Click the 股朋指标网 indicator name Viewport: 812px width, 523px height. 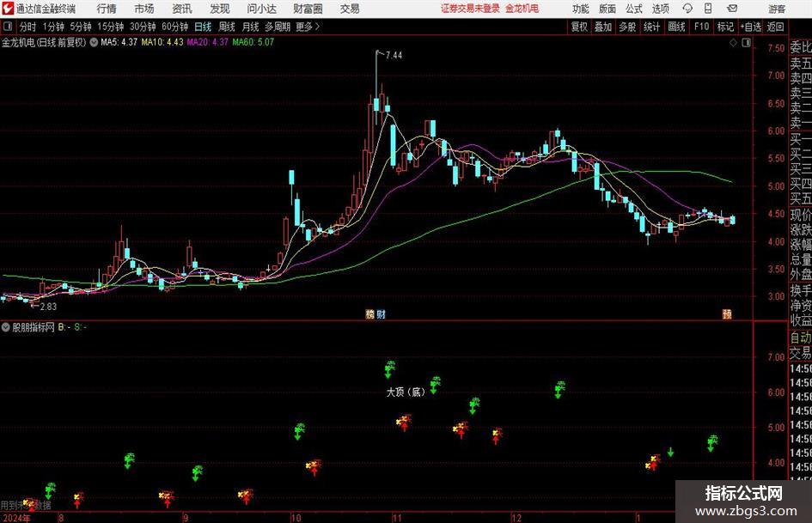[x=34, y=327]
